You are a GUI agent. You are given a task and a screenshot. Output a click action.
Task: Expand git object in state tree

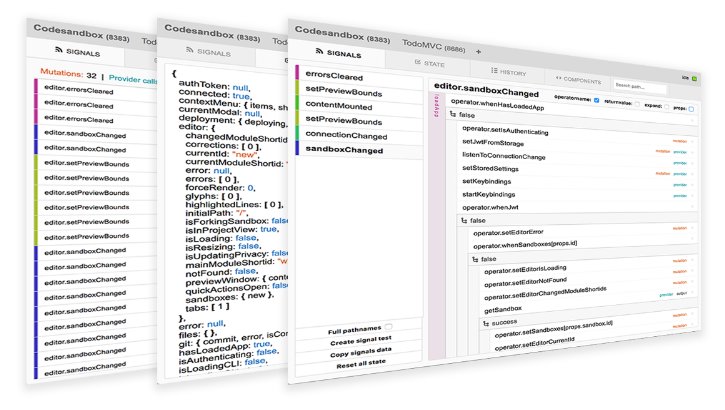coord(233,340)
